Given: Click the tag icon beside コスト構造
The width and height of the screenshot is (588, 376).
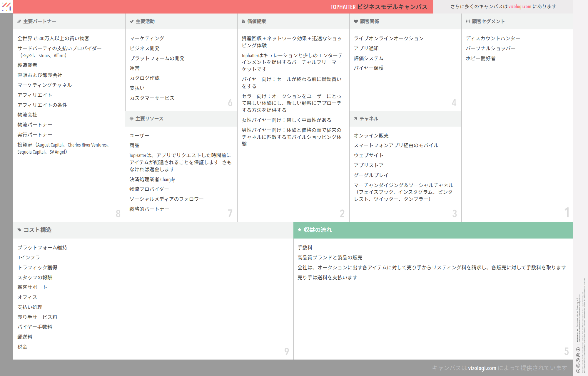Looking at the screenshot, I should click(19, 230).
